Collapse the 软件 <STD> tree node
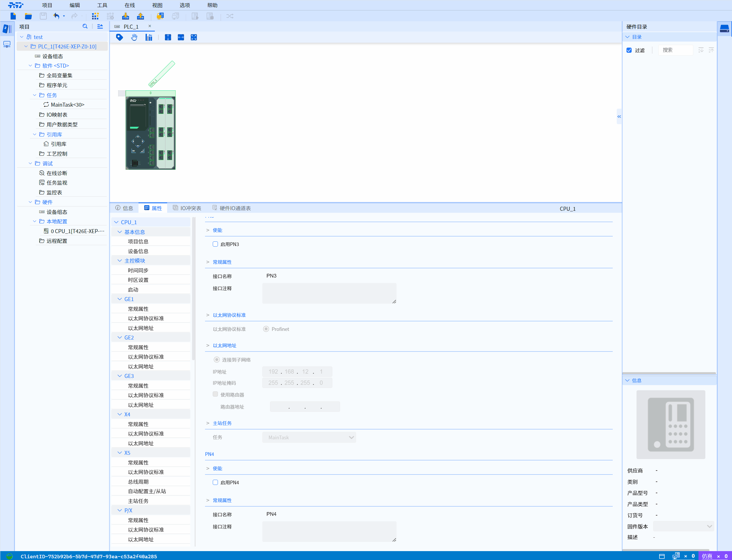Screen dimensions: 732x560 tap(30, 66)
